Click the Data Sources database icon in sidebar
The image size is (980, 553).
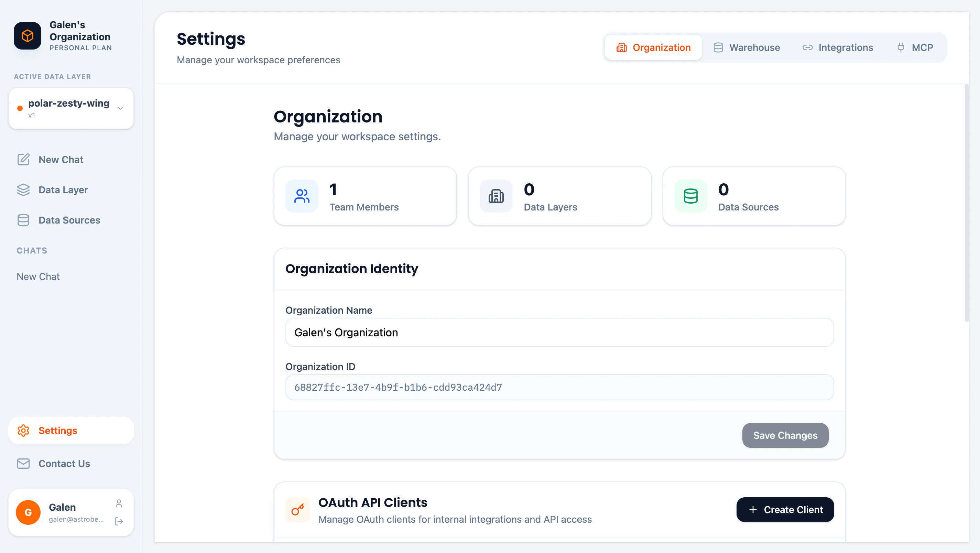pos(24,220)
